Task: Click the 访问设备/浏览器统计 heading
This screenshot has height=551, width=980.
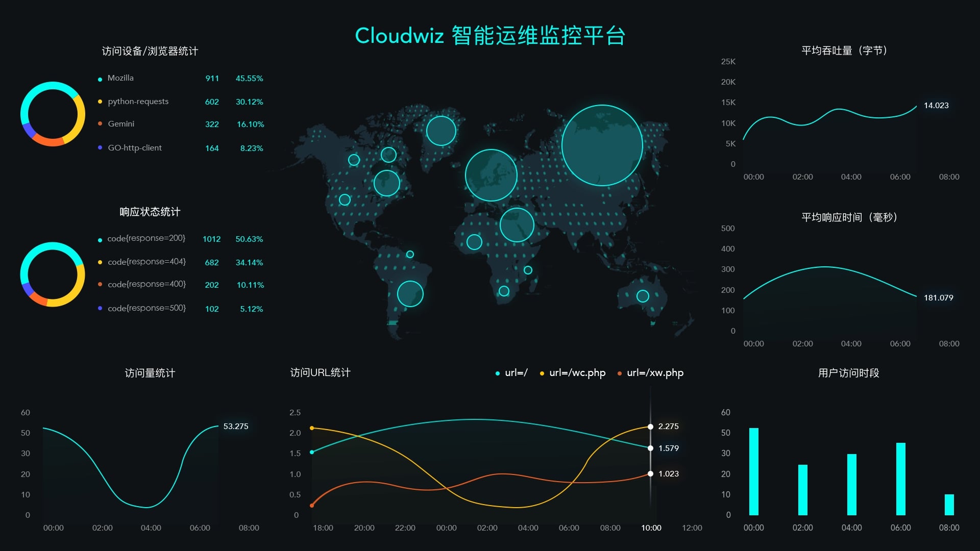Action: coord(150,51)
